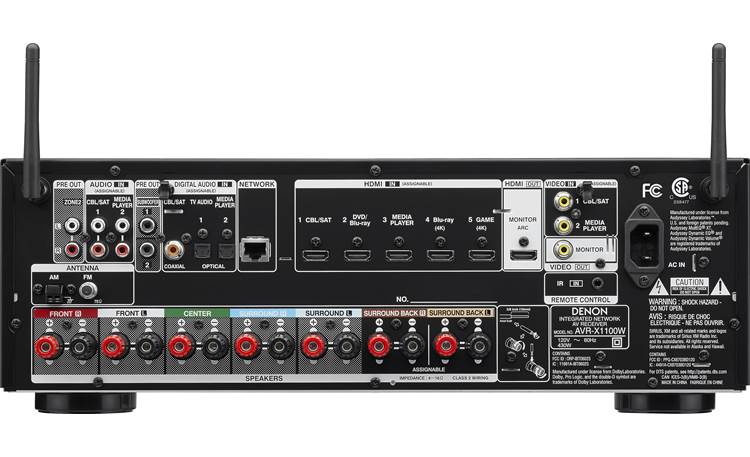Click the 'NETWORK' section label
This screenshot has width=750, height=457.
click(x=257, y=184)
